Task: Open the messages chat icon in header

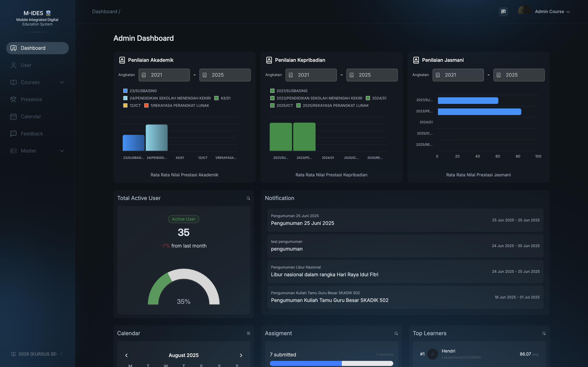Action: coord(503,11)
